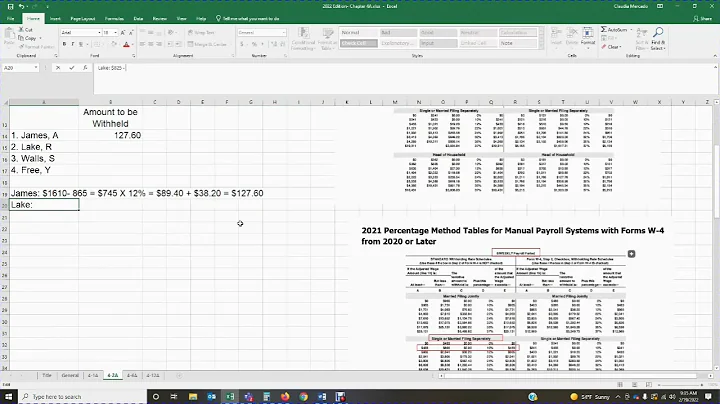720x404 pixels.
Task: Toggle Wrap Text in Alignment group
Action: [x=201, y=33]
